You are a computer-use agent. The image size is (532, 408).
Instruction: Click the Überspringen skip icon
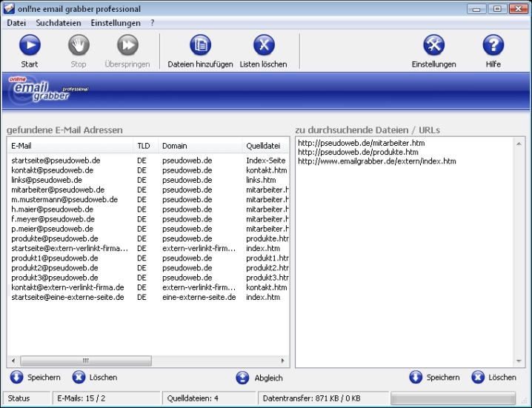127,46
